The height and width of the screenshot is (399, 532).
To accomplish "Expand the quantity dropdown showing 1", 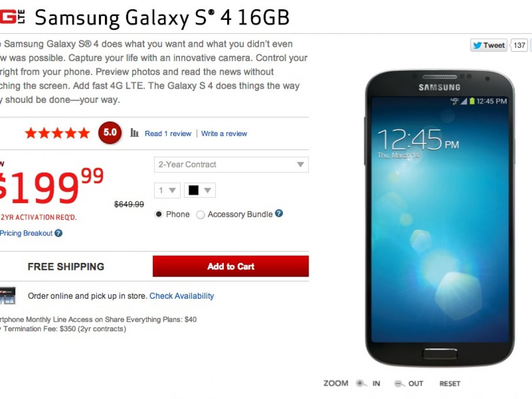I will pyautogui.click(x=167, y=190).
